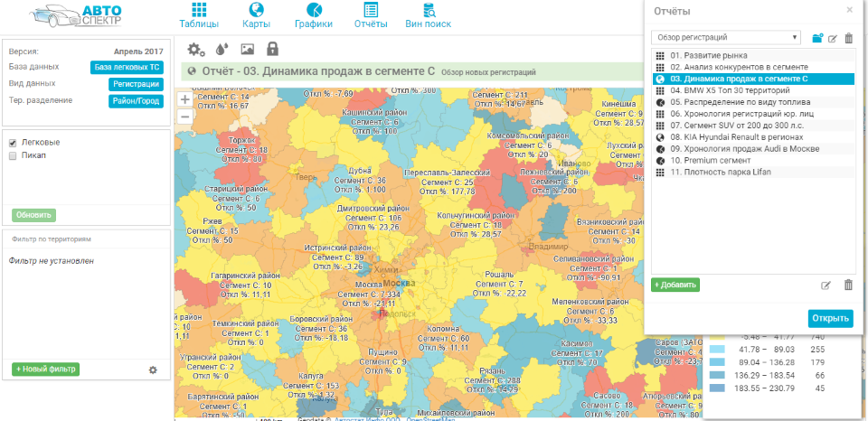Delete report group with top trash icon
Screen dimensions: 868x421
[848, 38]
